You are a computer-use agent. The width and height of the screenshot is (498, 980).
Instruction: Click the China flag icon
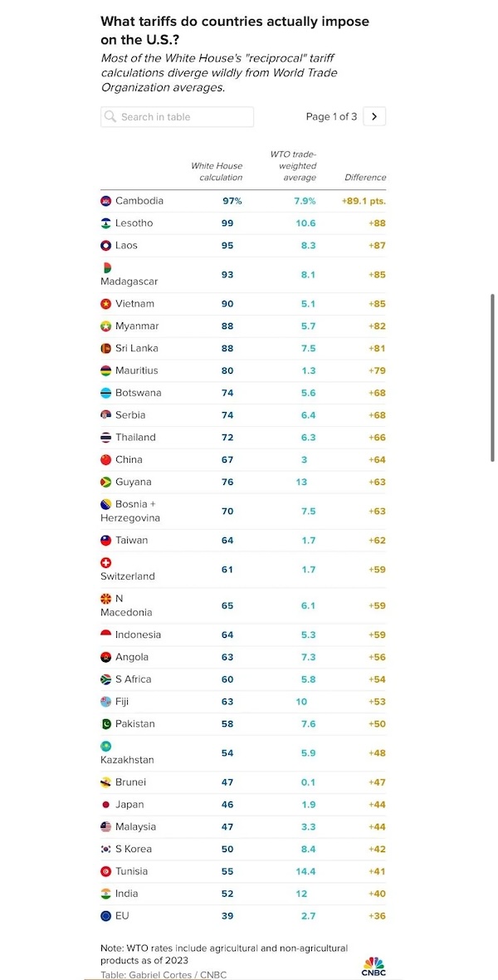pyautogui.click(x=106, y=460)
